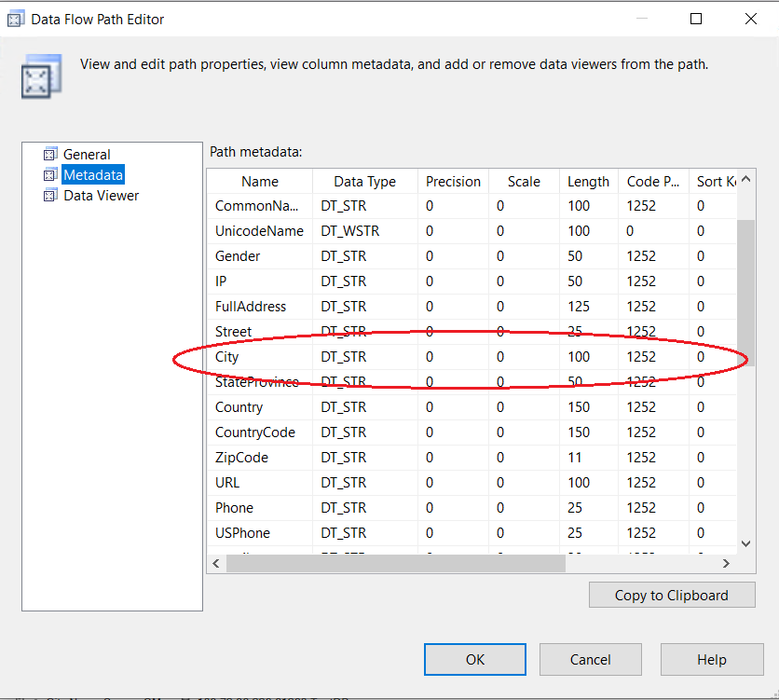Open the General page
This screenshot has width=779, height=700.
click(x=87, y=155)
